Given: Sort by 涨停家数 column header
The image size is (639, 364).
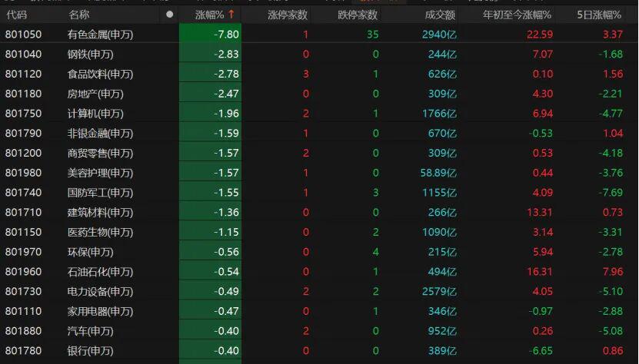Looking at the screenshot, I should 288,15.
